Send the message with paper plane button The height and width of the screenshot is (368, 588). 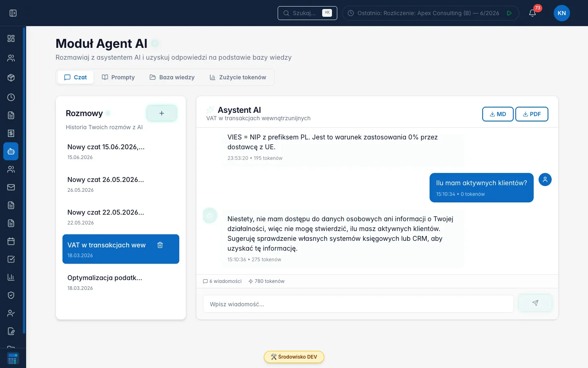click(x=535, y=303)
